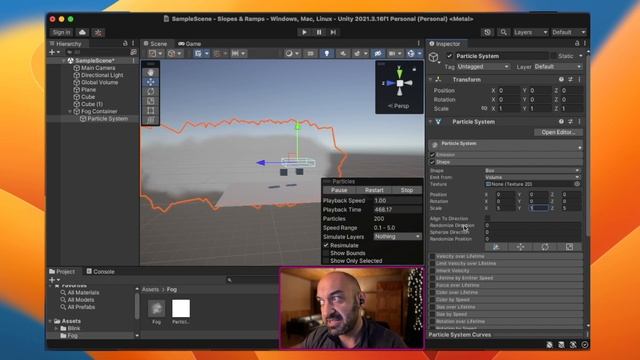Activate shape gizmo move tool in Inspector
The height and width of the screenshot is (360, 640).
[x=520, y=247]
